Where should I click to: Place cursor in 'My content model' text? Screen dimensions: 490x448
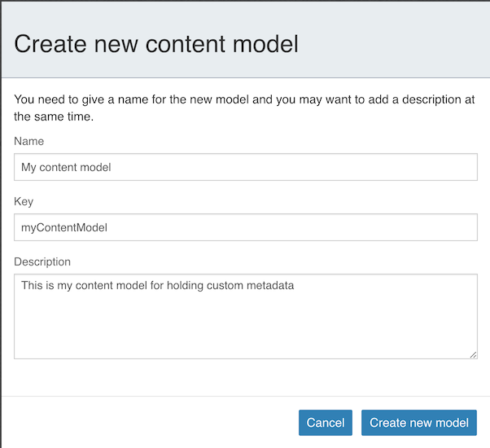(x=66, y=168)
